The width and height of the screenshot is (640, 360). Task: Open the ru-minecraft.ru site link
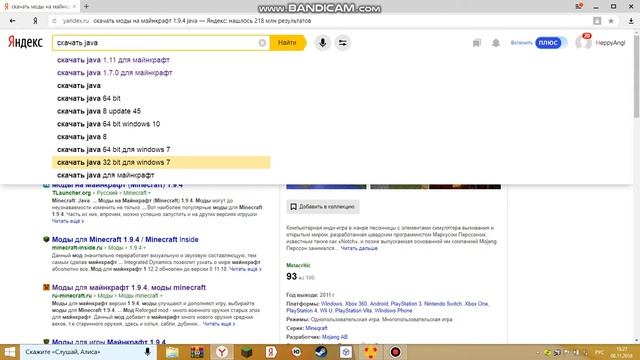71,296
